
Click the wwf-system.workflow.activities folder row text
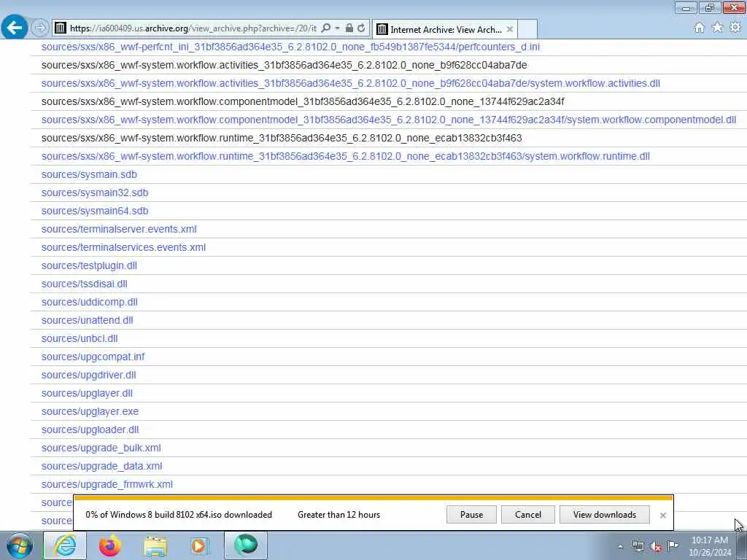point(284,65)
